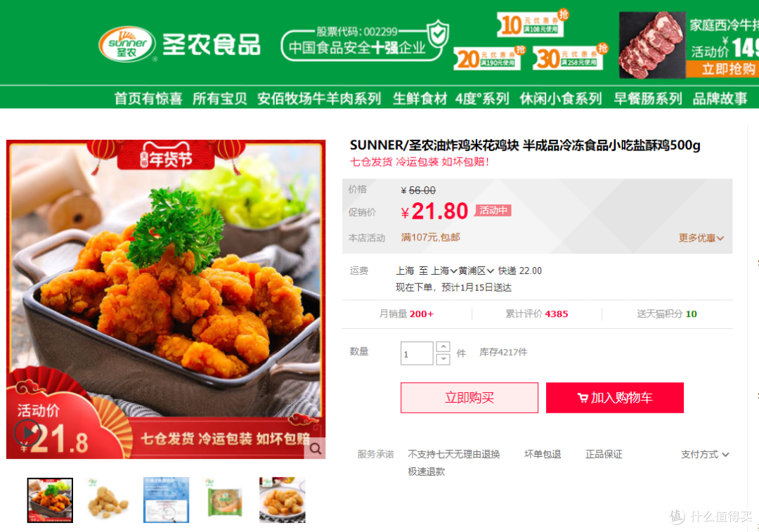Increase quantity with the up arrow
The image size is (759, 532).
click(443, 347)
